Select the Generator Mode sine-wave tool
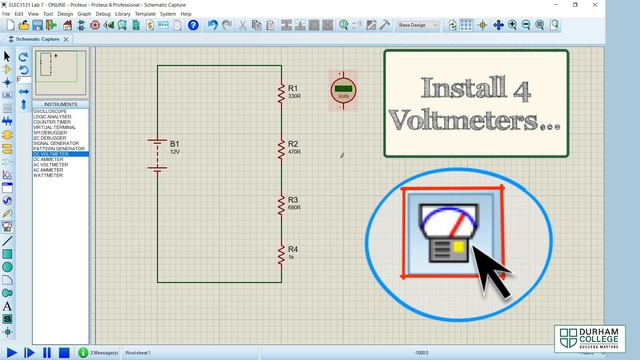This screenshot has width=640, height=360. [x=7, y=200]
